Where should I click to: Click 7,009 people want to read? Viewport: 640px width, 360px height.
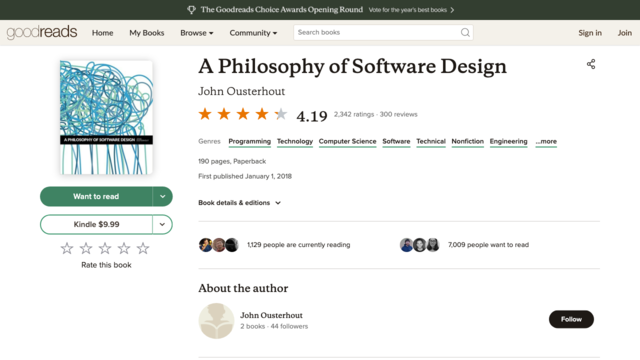pyautogui.click(x=489, y=245)
